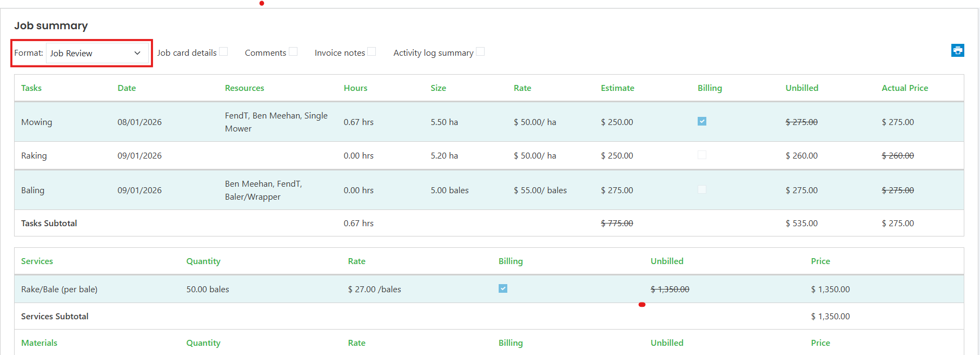Viewport: 980px width, 355px height.
Task: Click the Mowing date 08/01/2026
Action: tap(140, 122)
